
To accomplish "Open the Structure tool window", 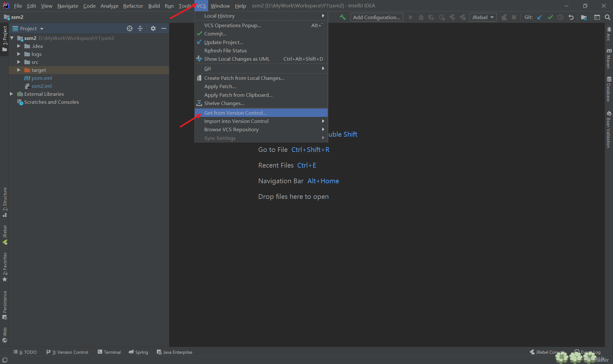I will tap(4, 202).
